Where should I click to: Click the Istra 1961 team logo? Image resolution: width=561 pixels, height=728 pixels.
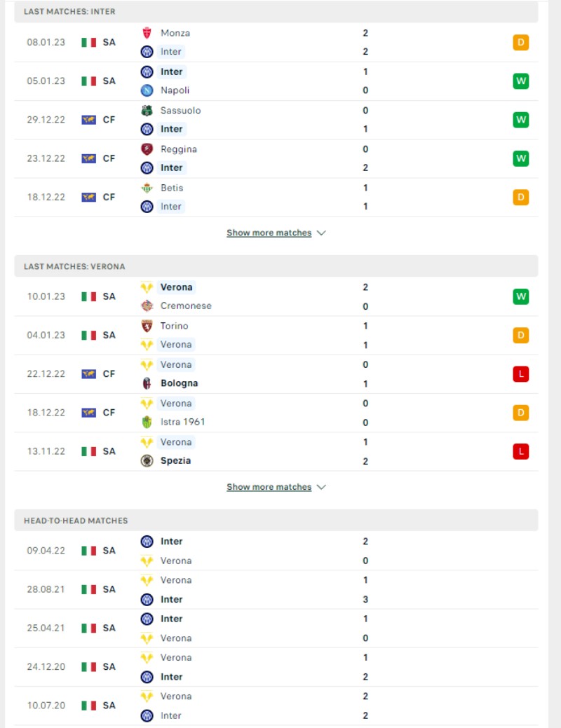147,422
